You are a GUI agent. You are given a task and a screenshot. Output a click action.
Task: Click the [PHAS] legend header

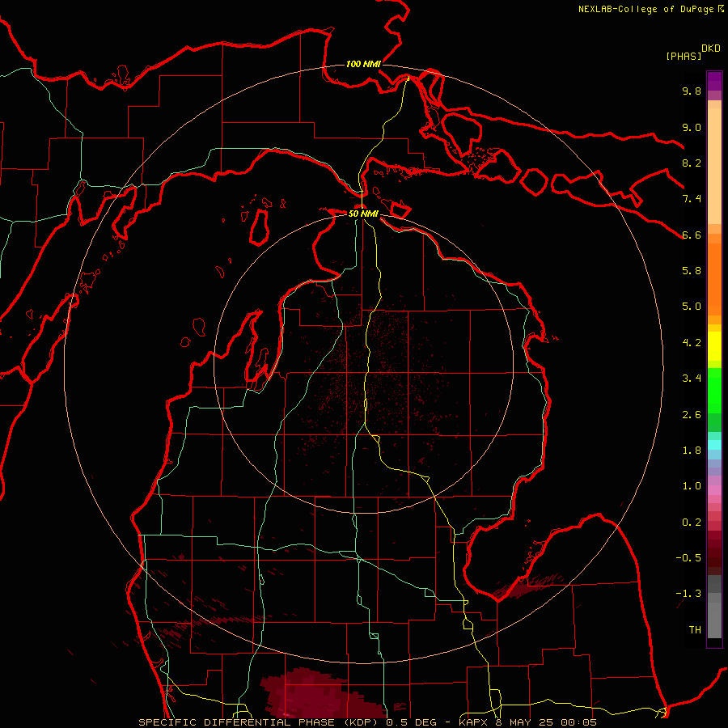coord(684,56)
